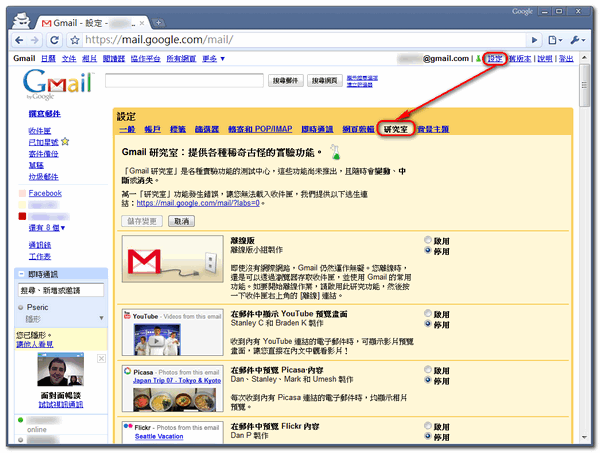Click the Settings link at top right
Screen dimensions: 600x453
click(494, 59)
